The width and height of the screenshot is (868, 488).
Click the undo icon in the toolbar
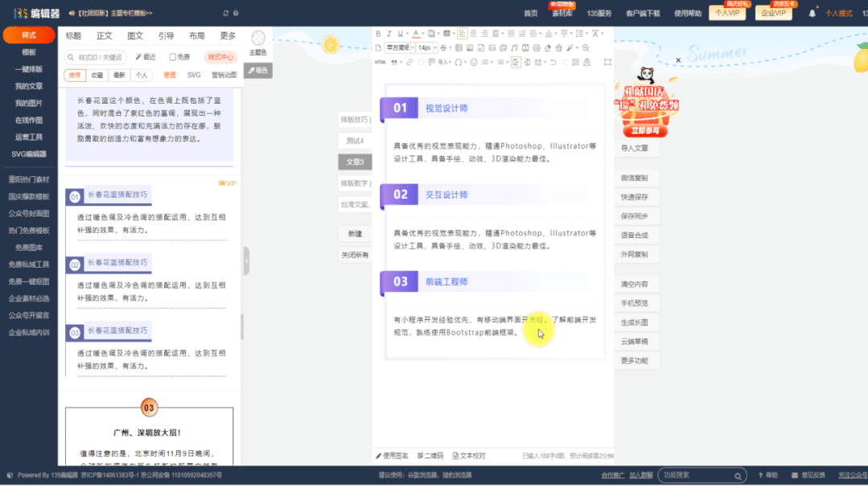[x=553, y=61]
